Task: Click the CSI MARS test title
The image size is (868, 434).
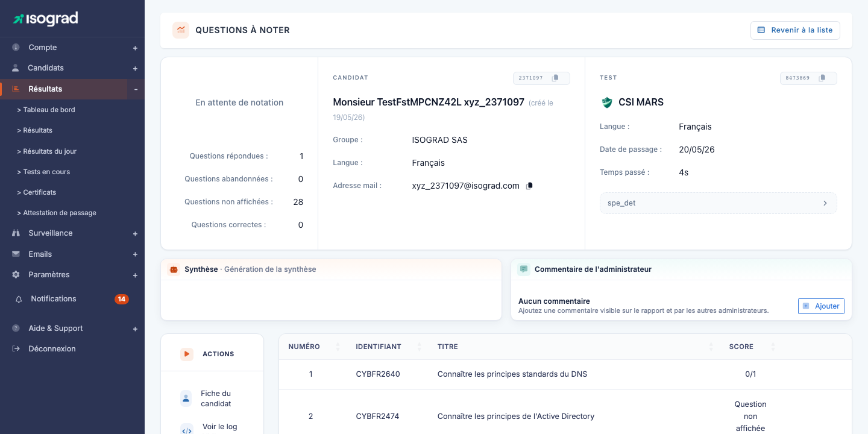Action: 641,102
